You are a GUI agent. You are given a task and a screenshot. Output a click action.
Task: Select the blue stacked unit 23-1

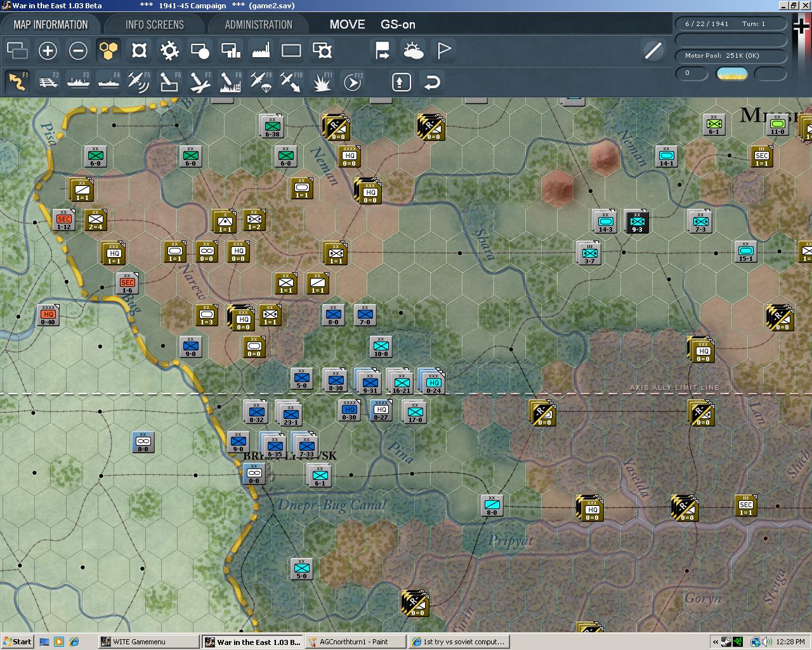click(x=290, y=414)
